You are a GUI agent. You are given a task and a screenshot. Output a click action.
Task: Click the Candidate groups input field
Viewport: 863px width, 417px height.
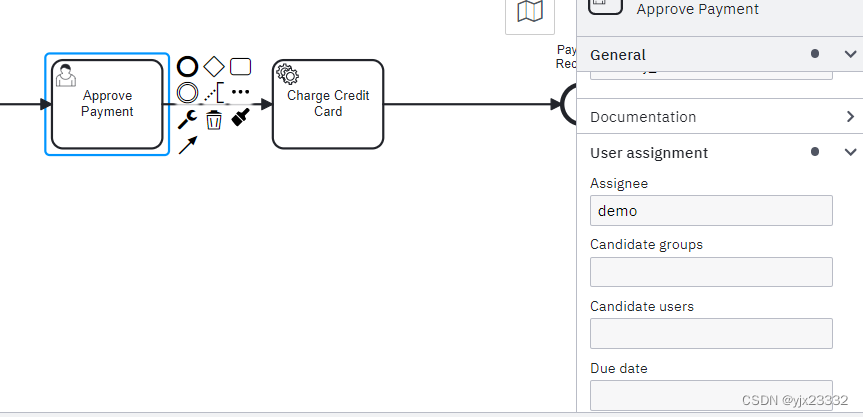click(x=711, y=272)
